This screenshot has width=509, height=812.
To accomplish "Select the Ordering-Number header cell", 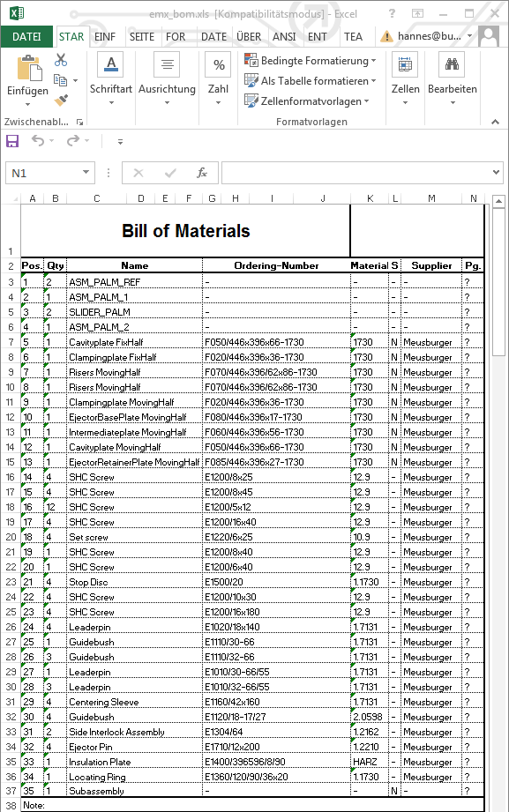I will pyautogui.click(x=276, y=265).
